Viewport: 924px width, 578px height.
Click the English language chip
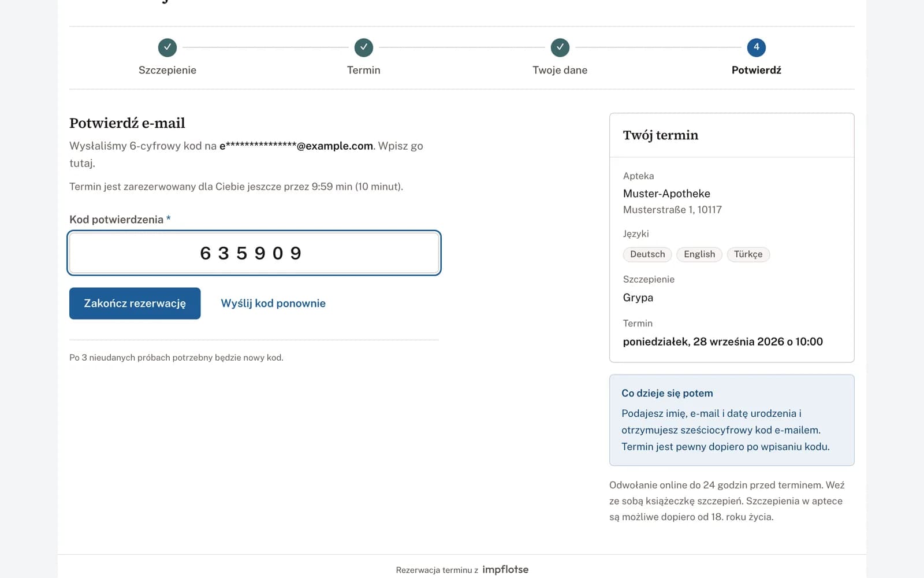click(699, 254)
